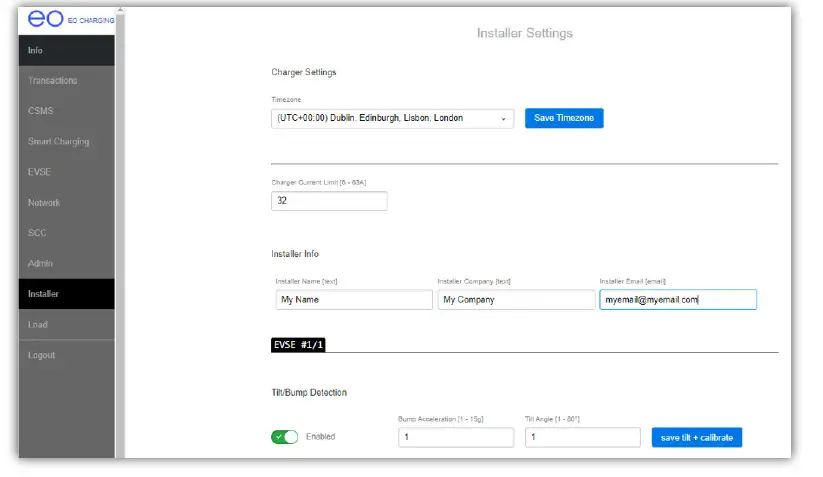Focus the Installer Company field
The width and height of the screenshot is (823, 477).
point(515,299)
